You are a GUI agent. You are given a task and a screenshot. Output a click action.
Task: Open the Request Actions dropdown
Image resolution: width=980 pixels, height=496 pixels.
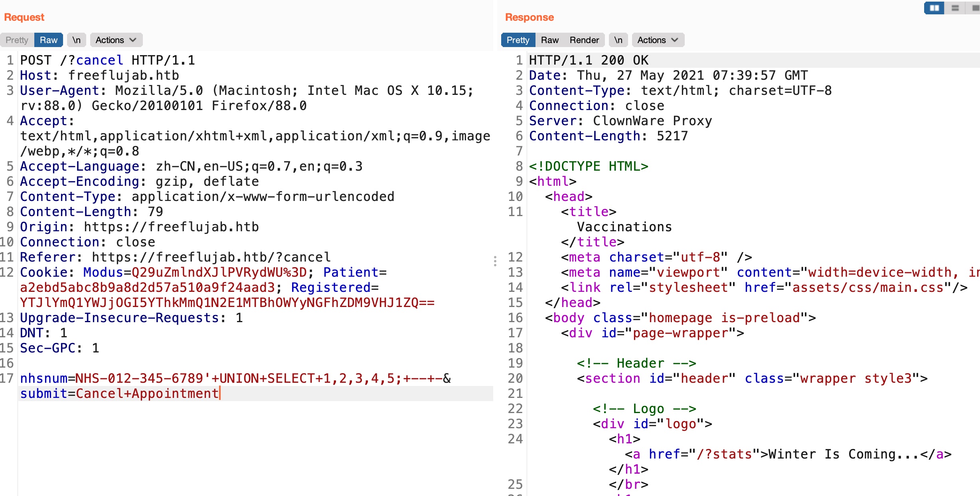coord(116,40)
